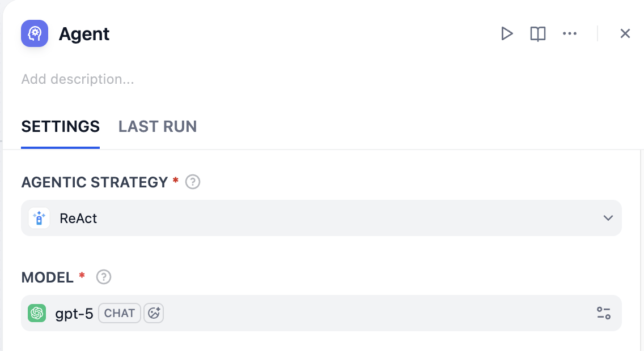Click the Agent node brain icon
The height and width of the screenshot is (351, 644).
coord(35,33)
